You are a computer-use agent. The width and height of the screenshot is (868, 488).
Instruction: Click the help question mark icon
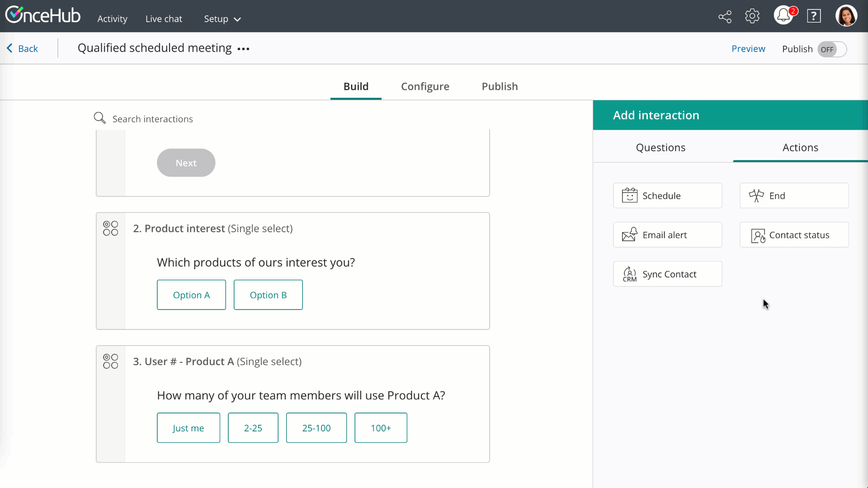pos(814,16)
